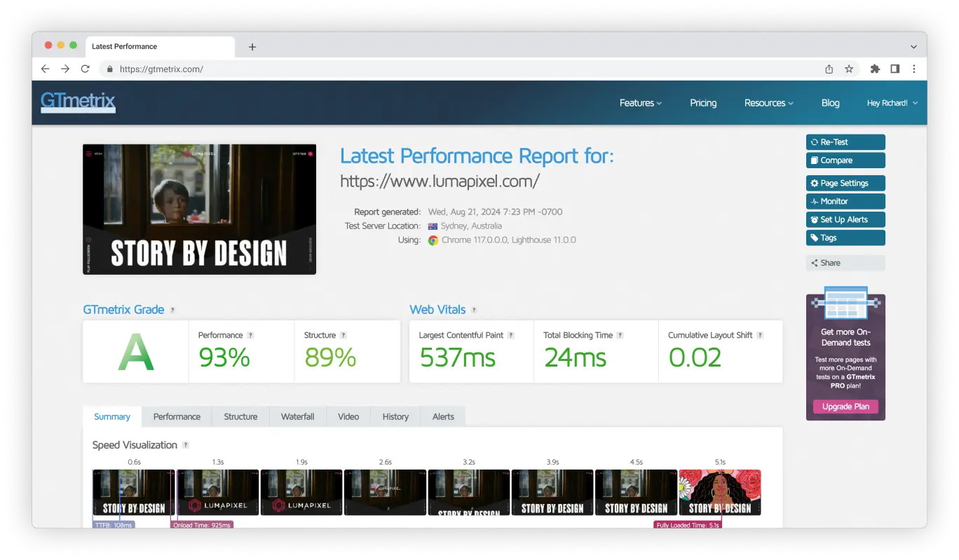Click the help icon beside GTmetrix Grade
This screenshot has height=560, width=959.
[172, 310]
